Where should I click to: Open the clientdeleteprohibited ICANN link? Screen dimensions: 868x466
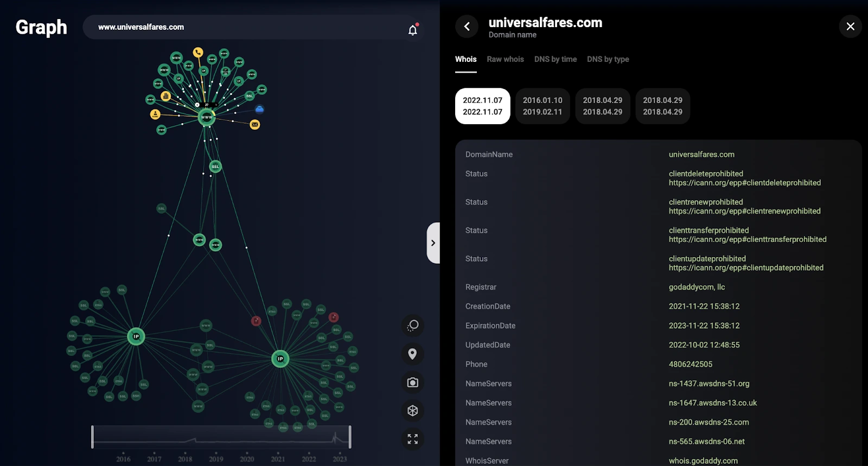[744, 183]
